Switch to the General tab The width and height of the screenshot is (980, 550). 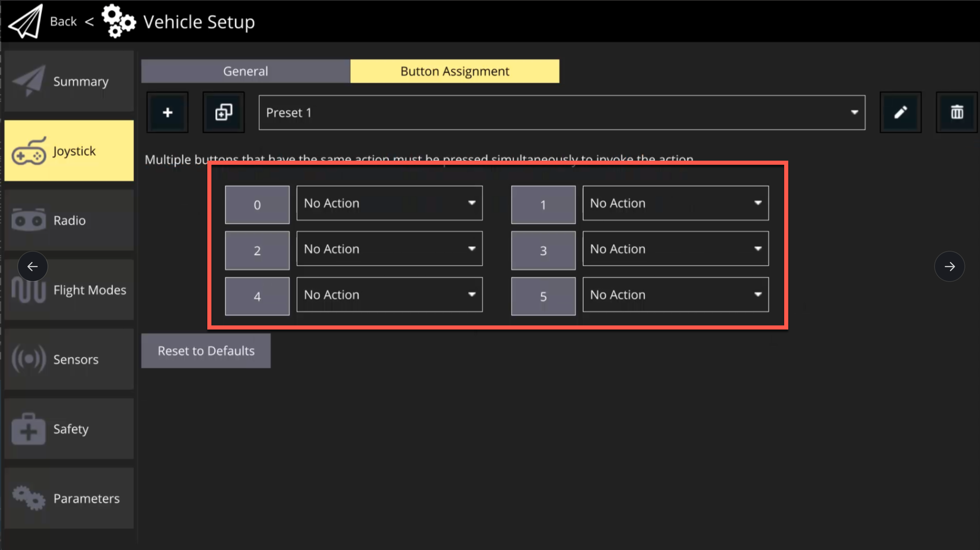[x=245, y=71]
